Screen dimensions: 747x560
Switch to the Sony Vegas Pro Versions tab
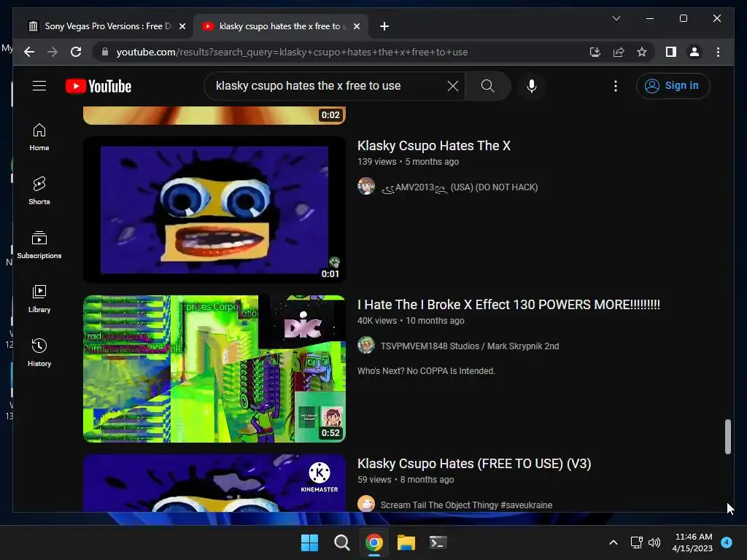(107, 26)
